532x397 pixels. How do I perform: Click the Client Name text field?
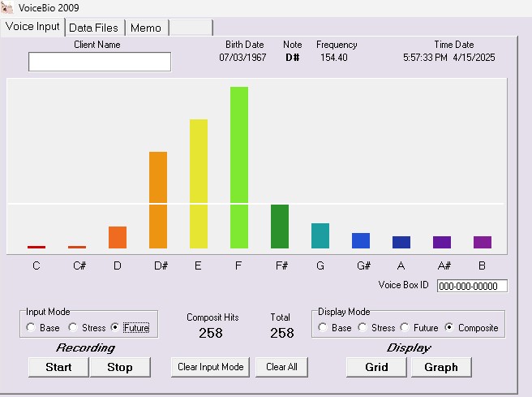tap(100, 62)
